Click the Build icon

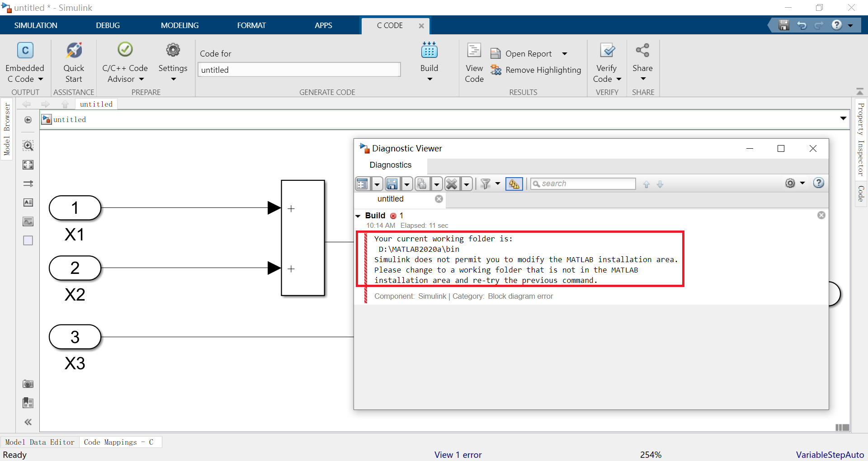429,50
